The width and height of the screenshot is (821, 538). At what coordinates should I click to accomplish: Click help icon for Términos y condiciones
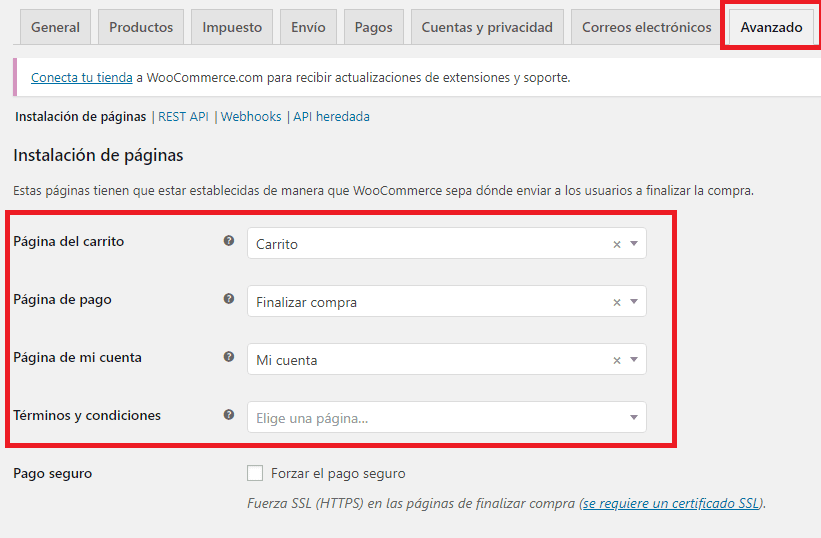pos(229,415)
